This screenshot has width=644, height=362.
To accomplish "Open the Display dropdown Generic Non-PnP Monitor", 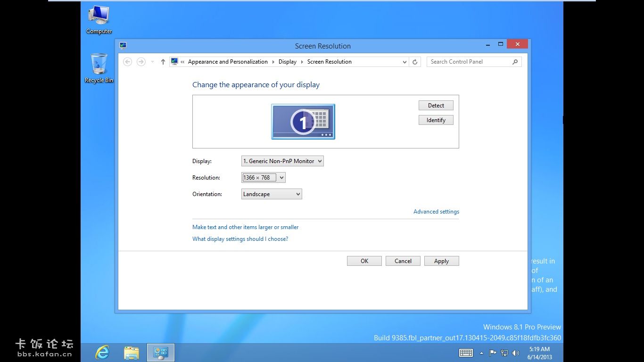I will tap(282, 161).
